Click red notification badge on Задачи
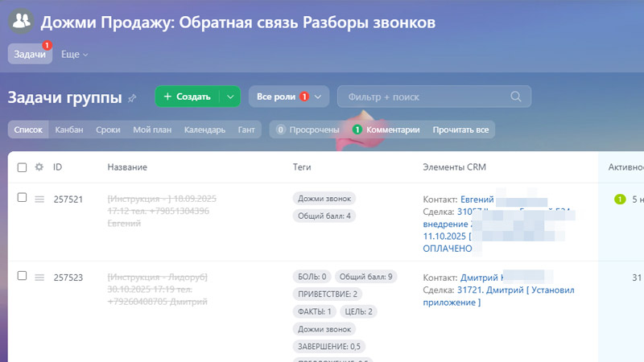 (47, 45)
